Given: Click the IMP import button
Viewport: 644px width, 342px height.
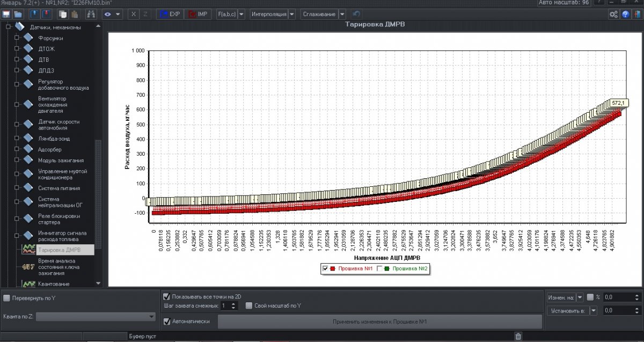Looking at the screenshot, I should coord(198,14).
